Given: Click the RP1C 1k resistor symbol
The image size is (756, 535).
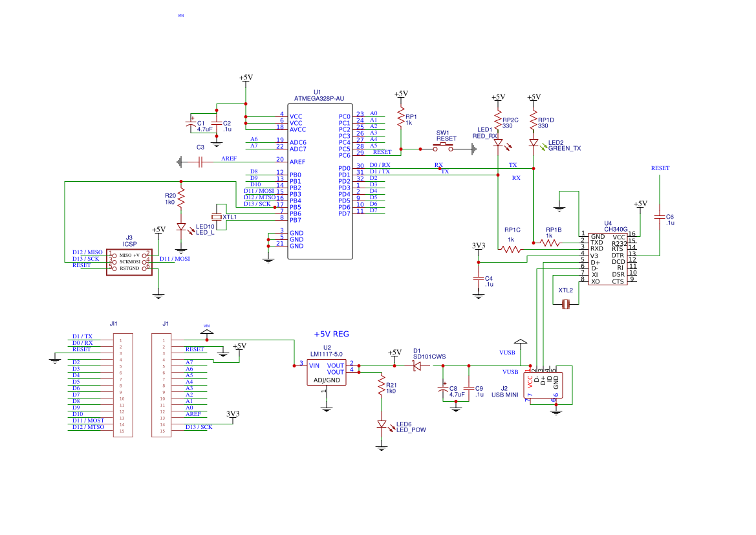Looking at the screenshot, I should tap(511, 250).
